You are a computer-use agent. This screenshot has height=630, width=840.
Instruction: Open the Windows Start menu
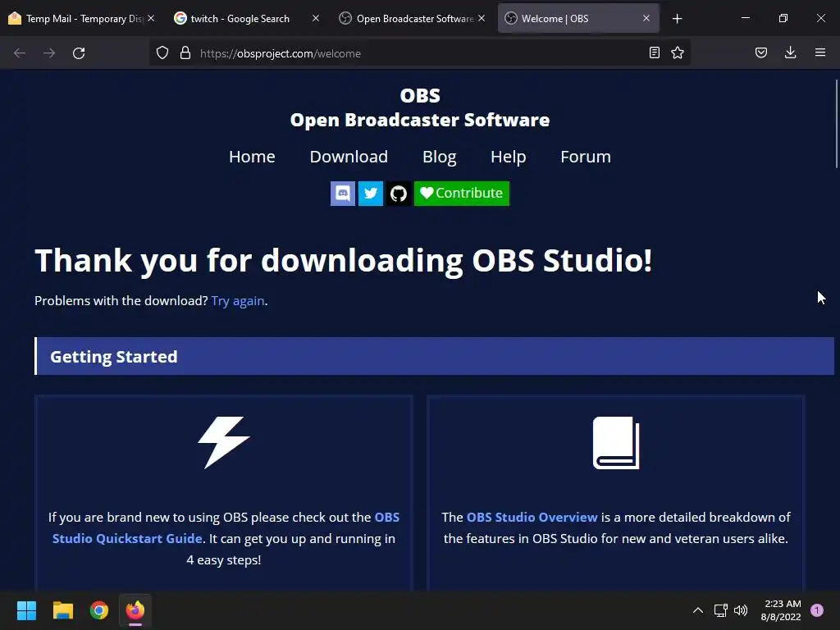[x=26, y=610]
